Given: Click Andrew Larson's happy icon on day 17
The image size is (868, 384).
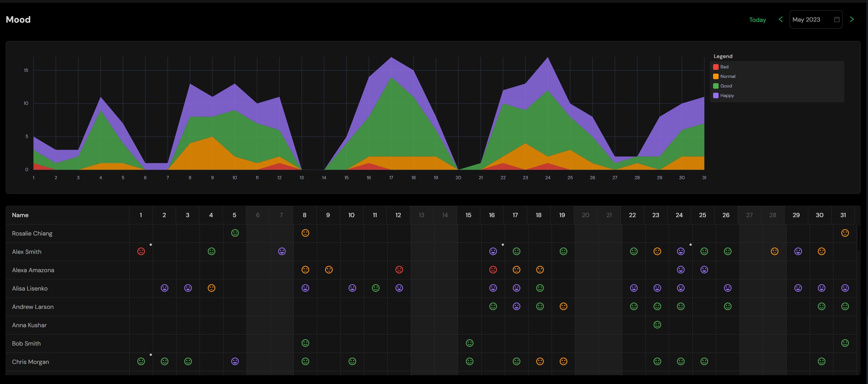Looking at the screenshot, I should (x=516, y=306).
